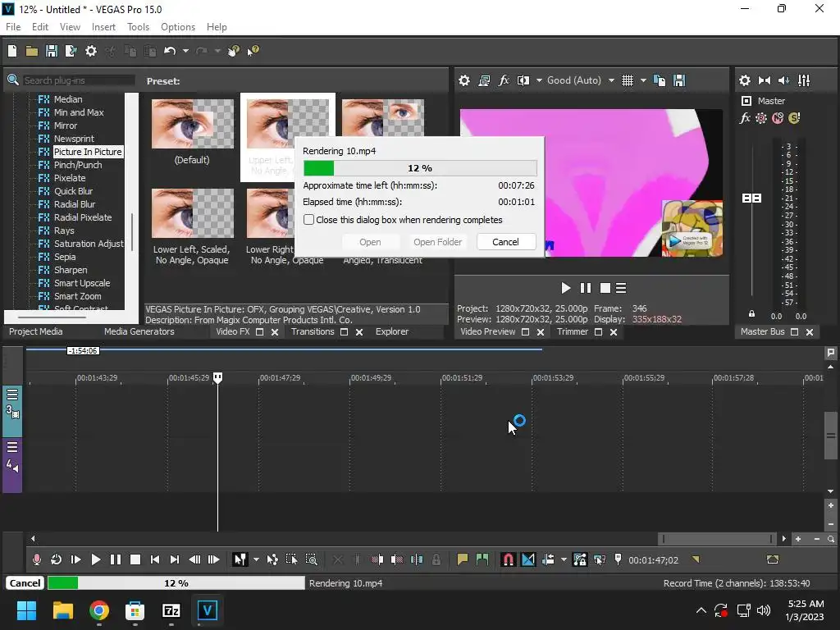The width and height of the screenshot is (840, 630).
Task: Open the Mixing Console sliders icon
Action: [804, 80]
